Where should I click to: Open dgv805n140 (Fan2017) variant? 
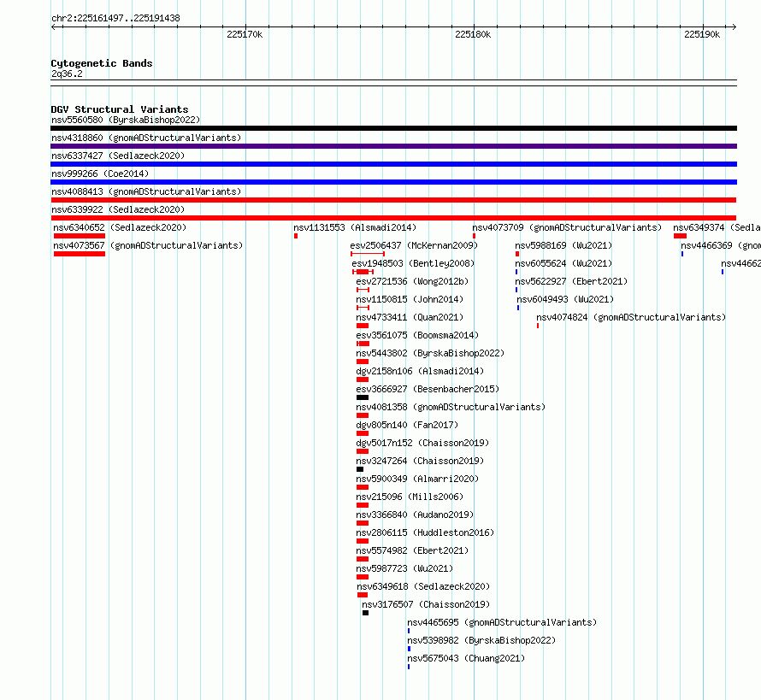[407, 425]
